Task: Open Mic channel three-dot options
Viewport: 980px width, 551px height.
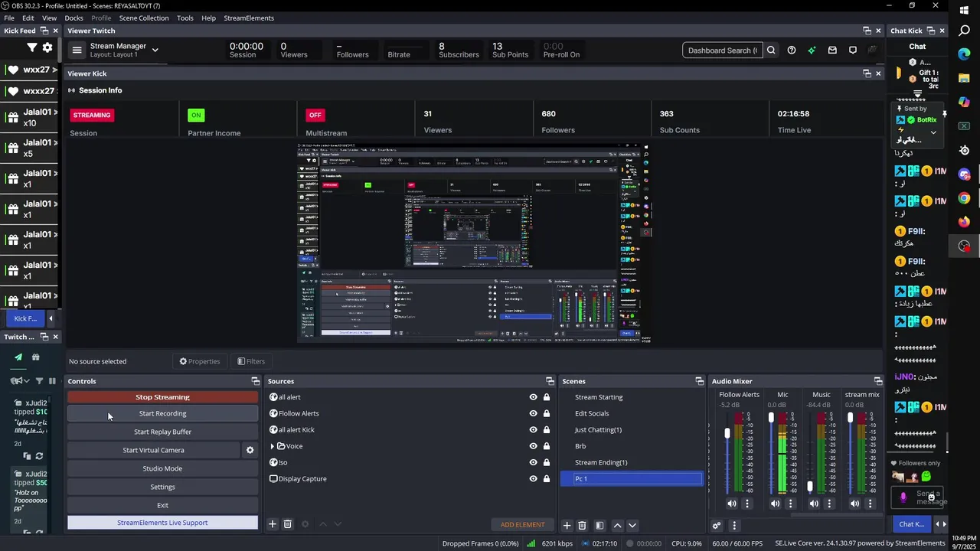Action: pyautogui.click(x=791, y=504)
